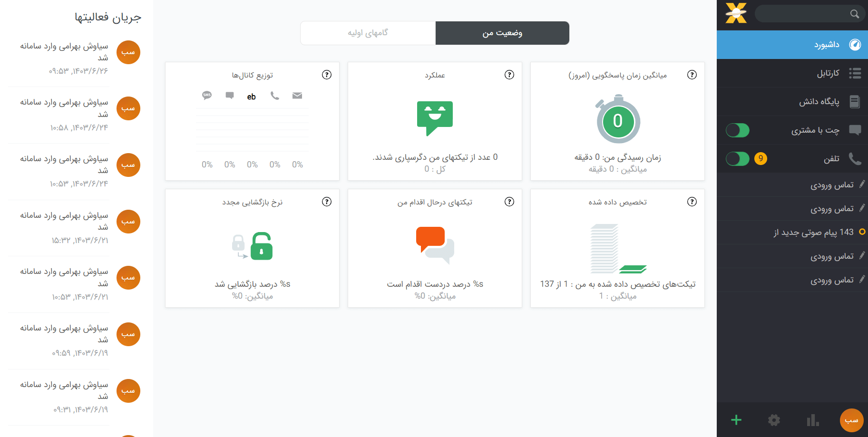Open settings gear in the sidebar footer
The image size is (868, 437).
pos(774,420)
